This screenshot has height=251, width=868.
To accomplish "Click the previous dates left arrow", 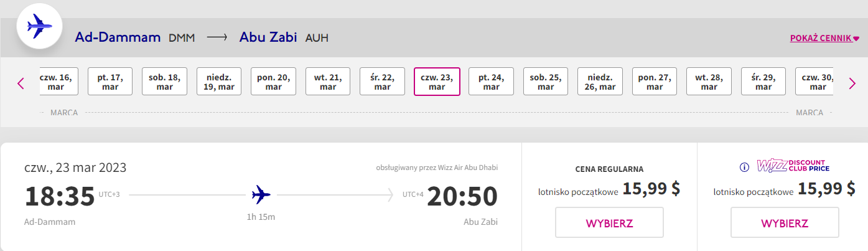I will 21,83.
